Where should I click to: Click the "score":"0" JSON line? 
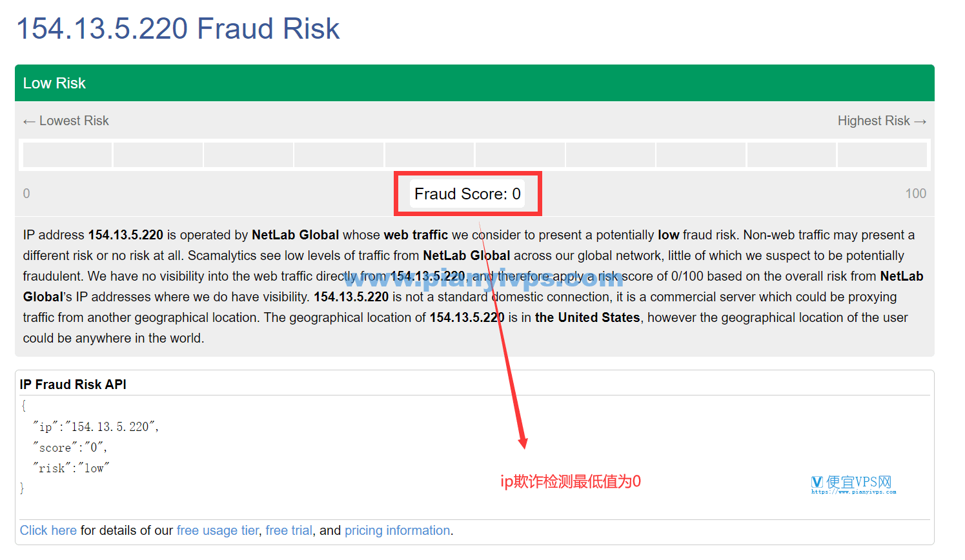pyautogui.click(x=70, y=447)
